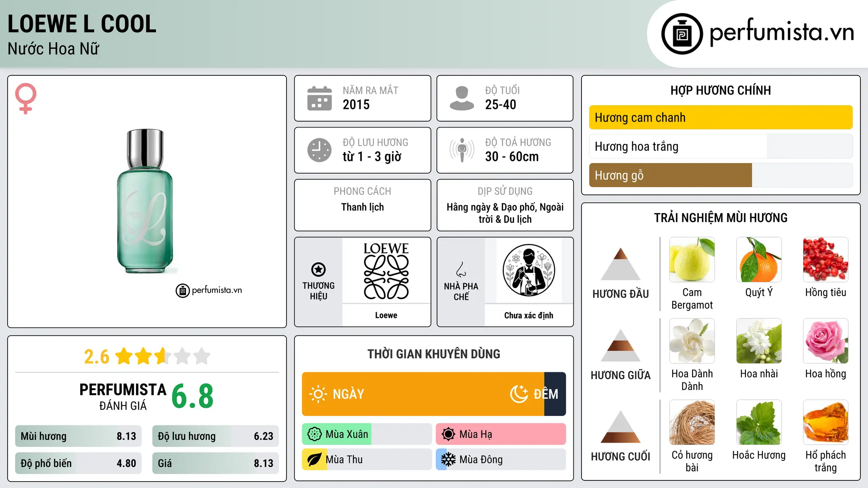
Task: Click the release year 2015 value
Action: click(356, 105)
